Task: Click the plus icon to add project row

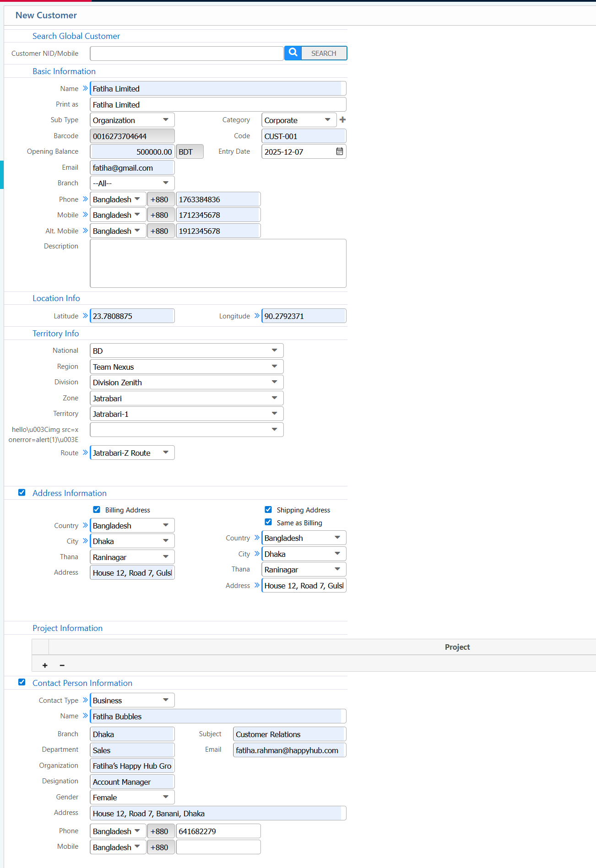Action: tap(45, 665)
